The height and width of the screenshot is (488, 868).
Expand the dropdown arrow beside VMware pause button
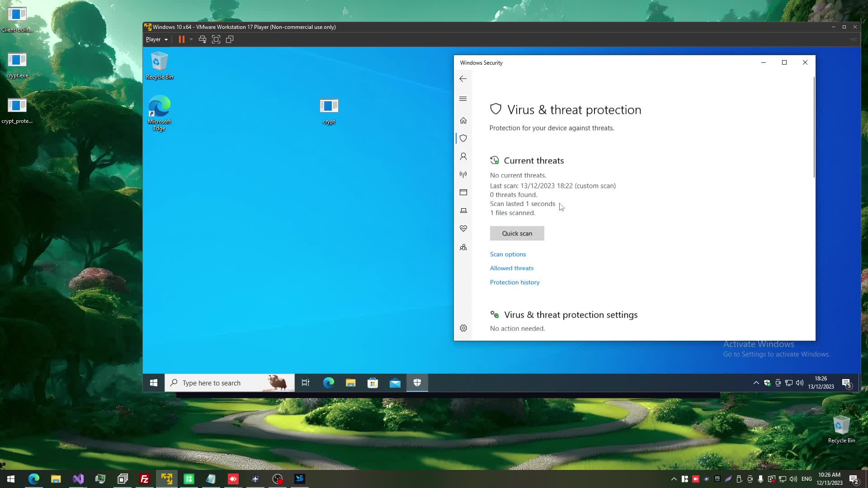[191, 39]
